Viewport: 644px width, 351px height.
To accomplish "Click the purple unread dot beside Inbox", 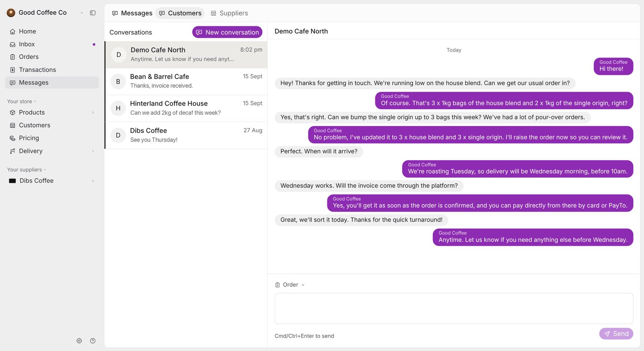I will 94,44.
